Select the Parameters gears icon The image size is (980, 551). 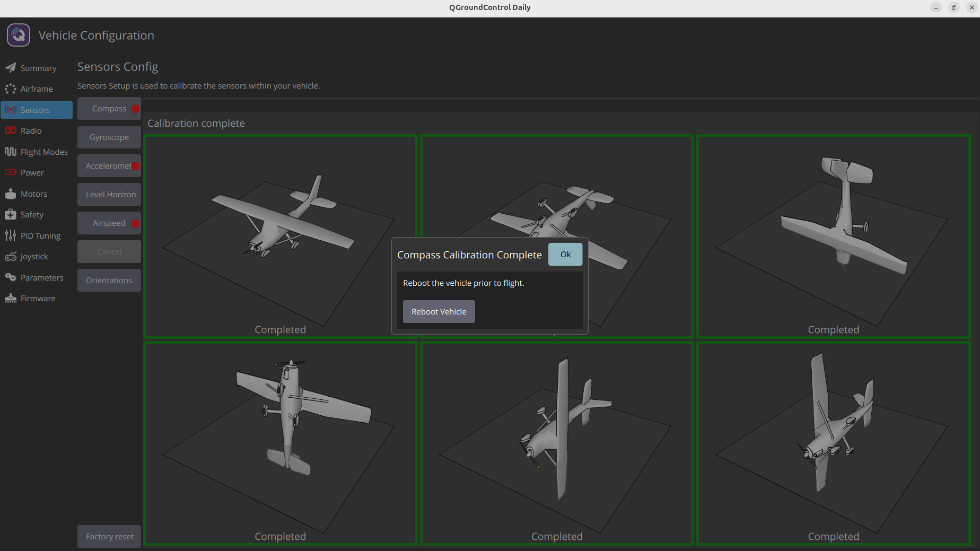pos(11,277)
